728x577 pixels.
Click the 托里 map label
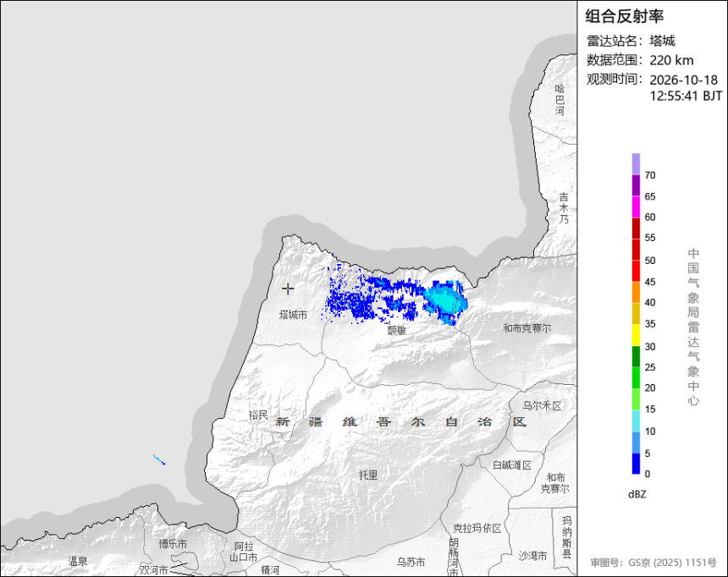[x=368, y=475]
